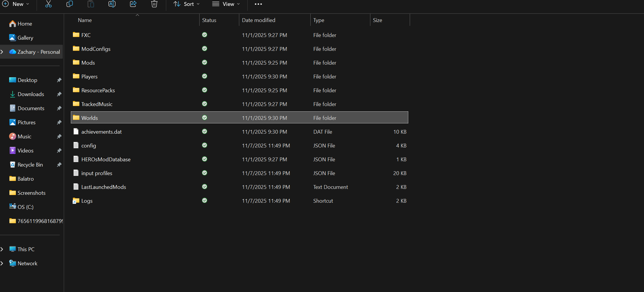Select the input profiles file
Image resolution: width=644 pixels, height=292 pixels.
240,173
